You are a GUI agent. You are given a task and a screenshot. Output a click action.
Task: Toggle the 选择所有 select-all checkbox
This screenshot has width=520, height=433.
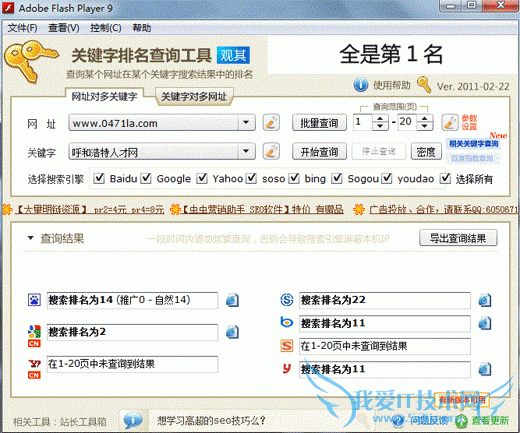point(445,178)
